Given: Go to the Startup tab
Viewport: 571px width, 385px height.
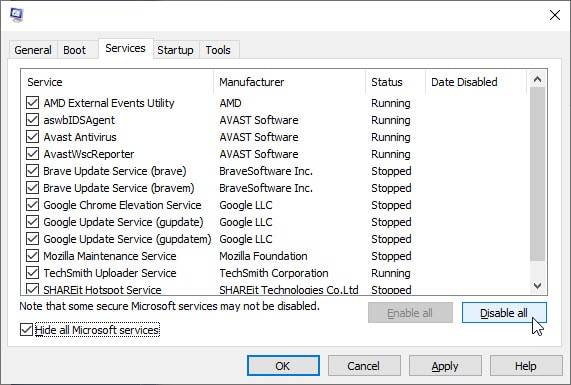Looking at the screenshot, I should [175, 50].
